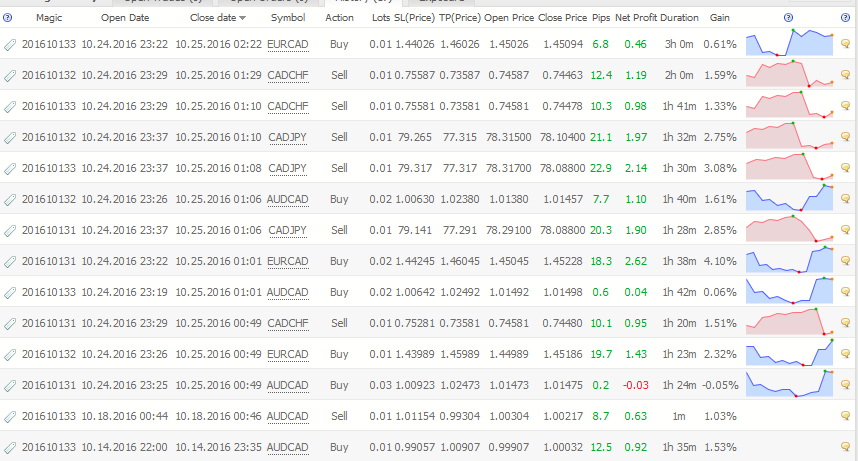Open the comment bubble for the 3.08% gain trade
858x461 pixels.
pyautogui.click(x=845, y=168)
